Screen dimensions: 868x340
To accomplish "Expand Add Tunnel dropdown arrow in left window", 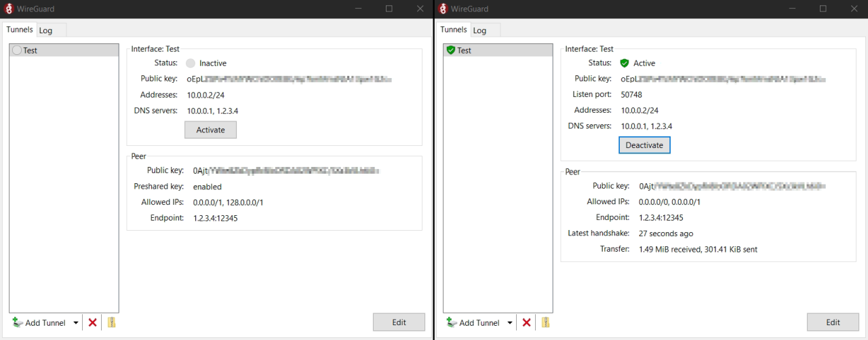I will (75, 323).
